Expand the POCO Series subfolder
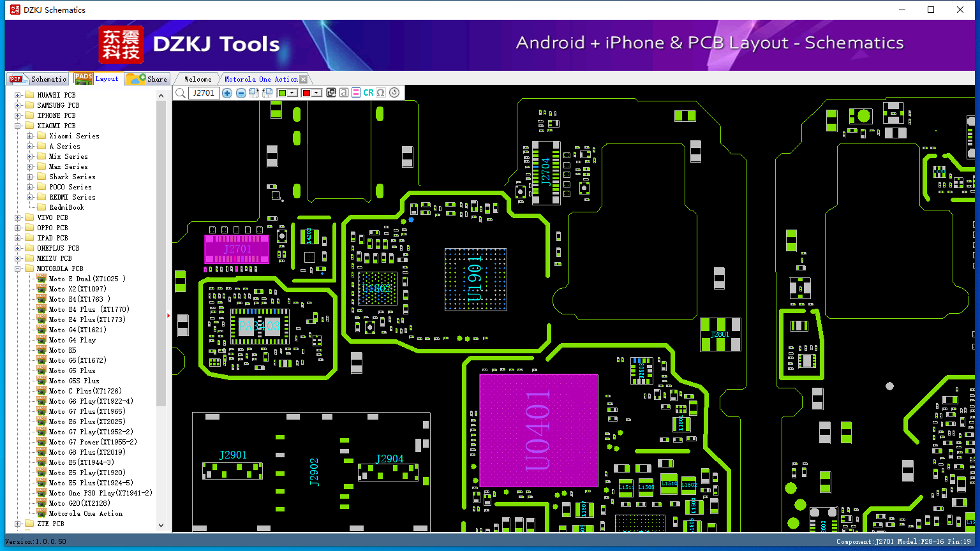The height and width of the screenshot is (551, 980). point(29,187)
